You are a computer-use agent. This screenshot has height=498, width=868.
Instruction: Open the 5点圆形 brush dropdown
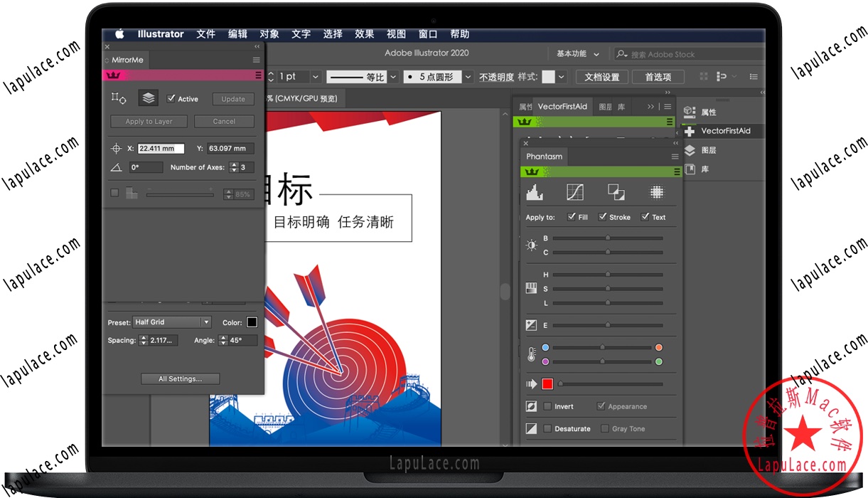pyautogui.click(x=468, y=76)
